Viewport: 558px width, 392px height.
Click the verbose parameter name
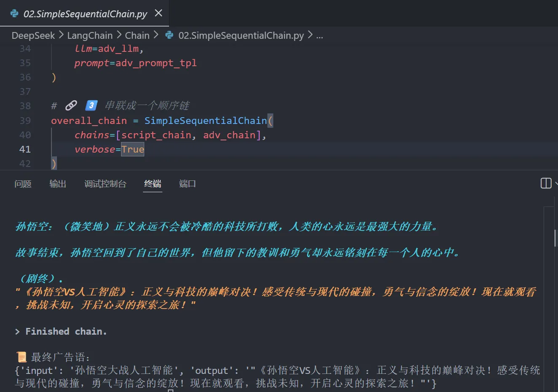click(x=95, y=149)
